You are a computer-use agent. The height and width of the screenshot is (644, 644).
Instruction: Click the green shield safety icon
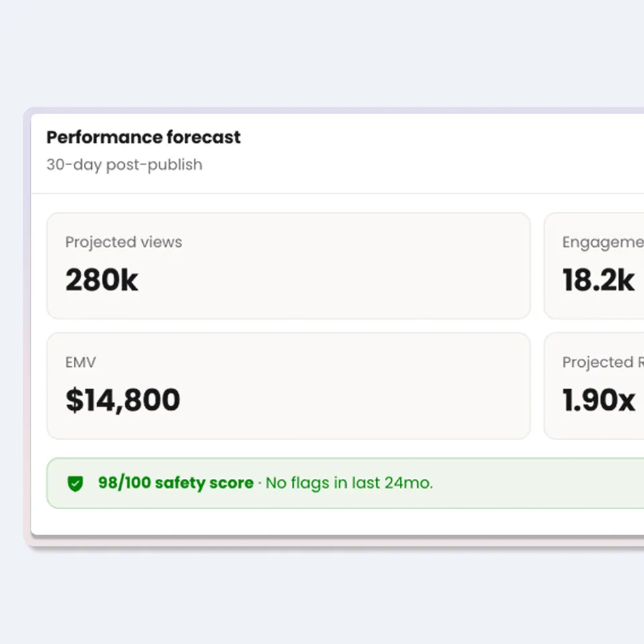[x=75, y=484]
